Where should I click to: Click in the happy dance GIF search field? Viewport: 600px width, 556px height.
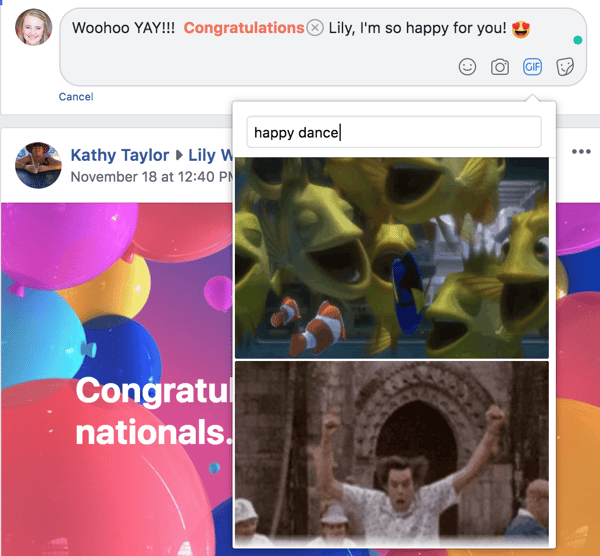click(394, 132)
